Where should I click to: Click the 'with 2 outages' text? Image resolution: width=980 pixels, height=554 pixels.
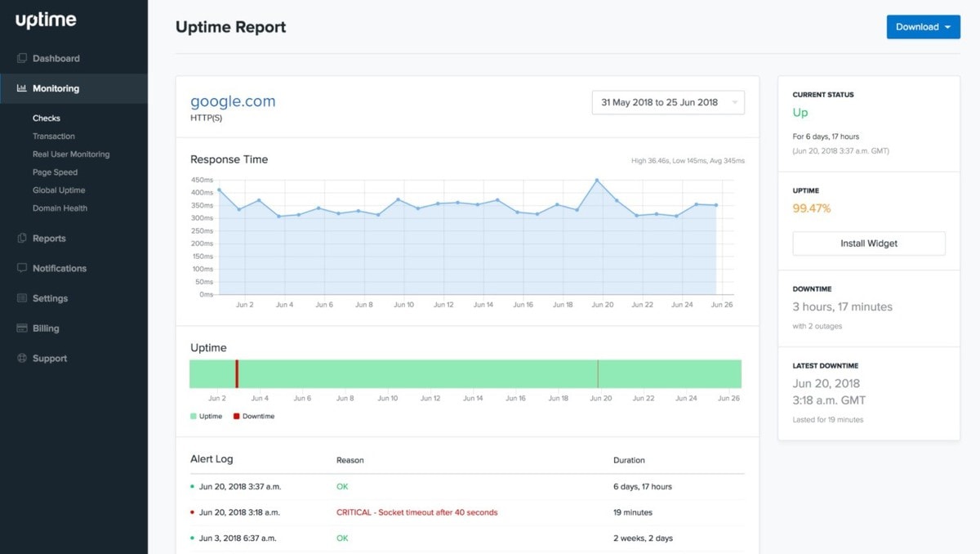[817, 327]
